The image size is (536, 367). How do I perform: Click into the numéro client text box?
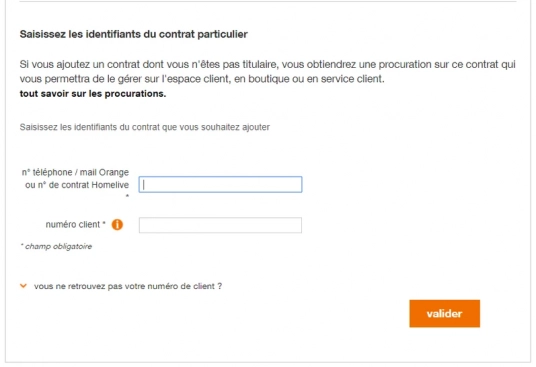[x=220, y=225]
